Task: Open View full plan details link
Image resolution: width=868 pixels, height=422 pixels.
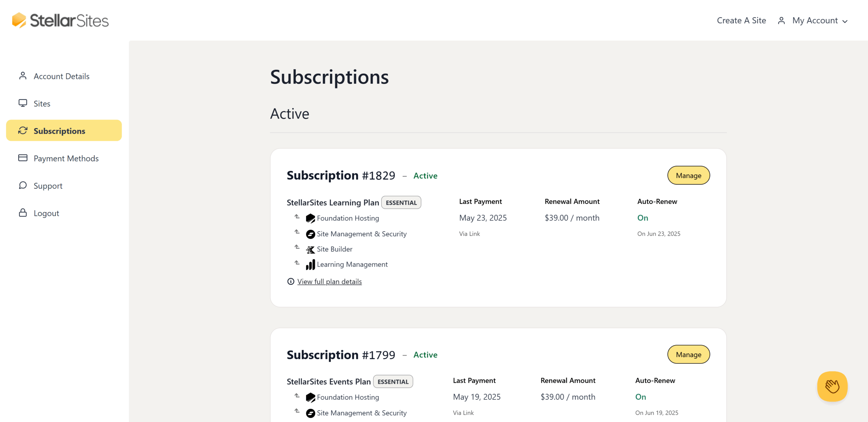Action: 329,281
